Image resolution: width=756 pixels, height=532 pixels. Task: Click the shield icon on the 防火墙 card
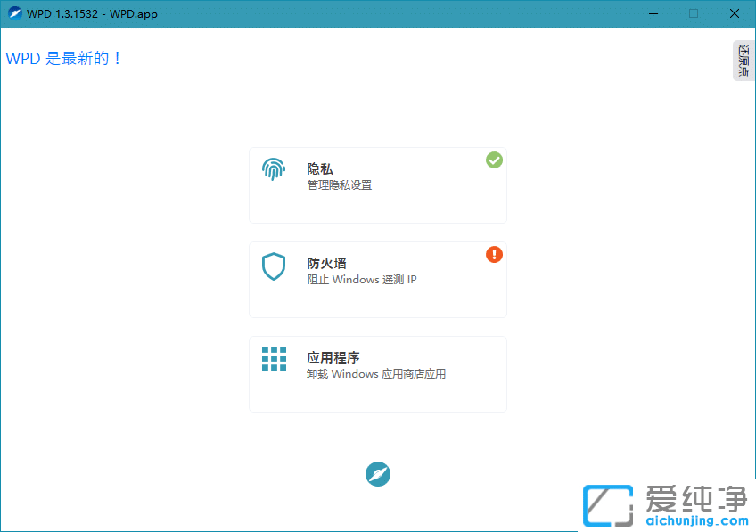pos(274,266)
